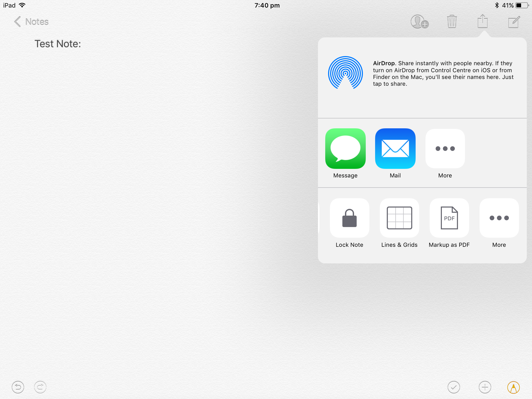Toggle the checklist checkmark button

pos(454,387)
